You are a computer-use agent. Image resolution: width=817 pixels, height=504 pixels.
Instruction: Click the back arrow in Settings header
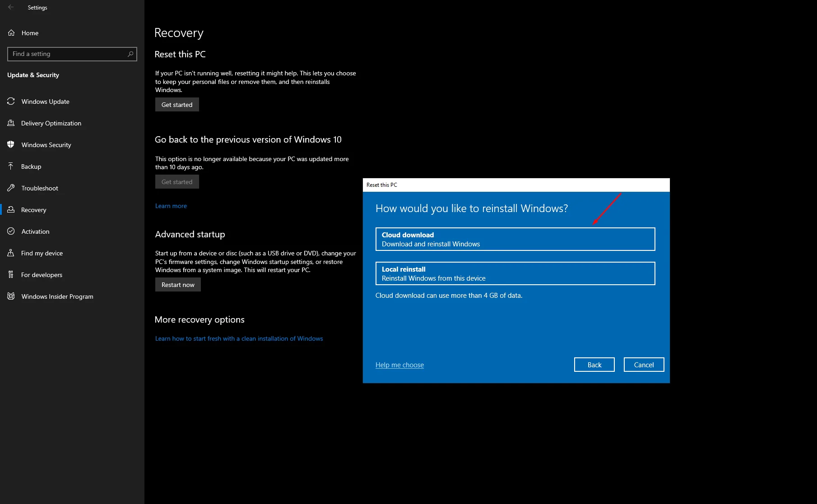pos(11,7)
